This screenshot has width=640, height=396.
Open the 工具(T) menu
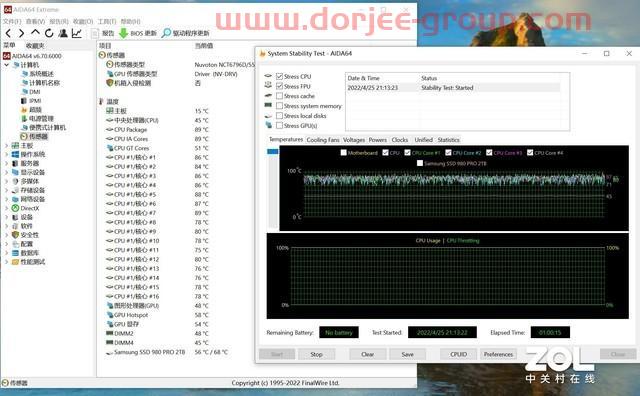(x=107, y=21)
